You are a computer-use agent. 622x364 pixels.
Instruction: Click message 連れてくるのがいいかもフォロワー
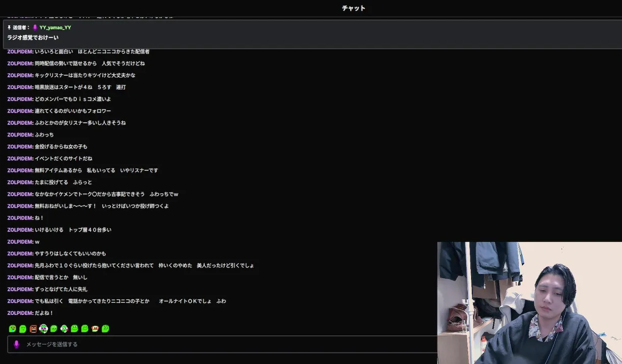73,111
